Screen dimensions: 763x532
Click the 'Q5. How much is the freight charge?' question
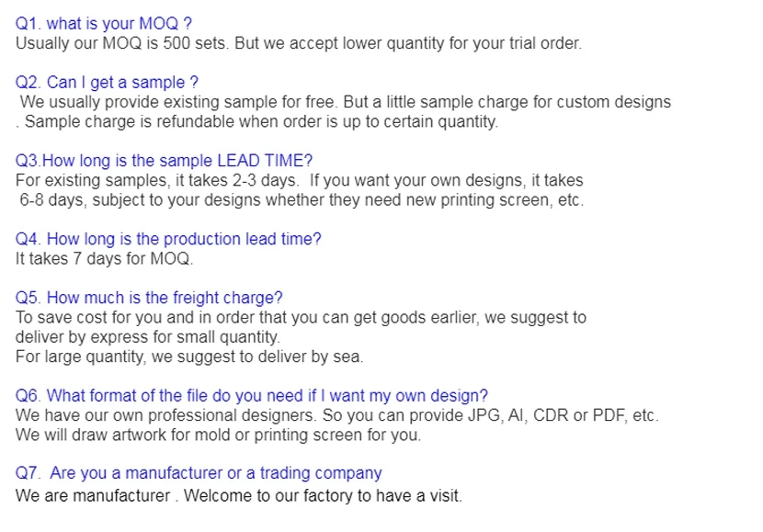point(149,298)
